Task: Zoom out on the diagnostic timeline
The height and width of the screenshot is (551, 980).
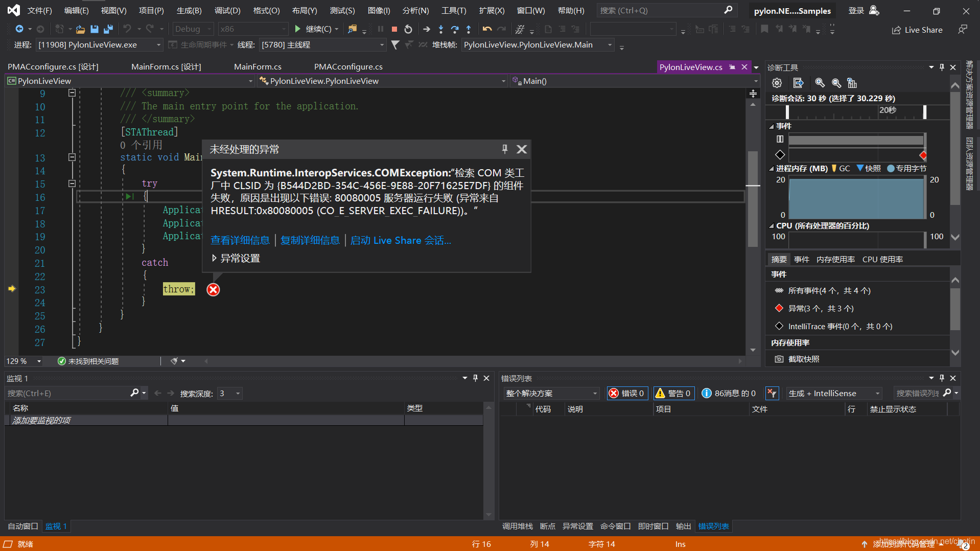Action: point(836,83)
